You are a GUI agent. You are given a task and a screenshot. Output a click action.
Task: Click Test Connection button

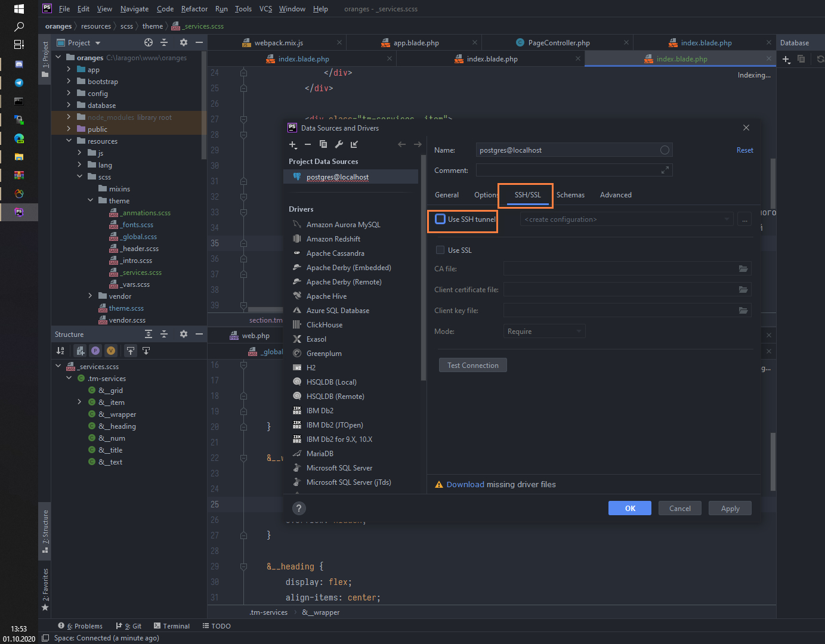[x=473, y=365]
